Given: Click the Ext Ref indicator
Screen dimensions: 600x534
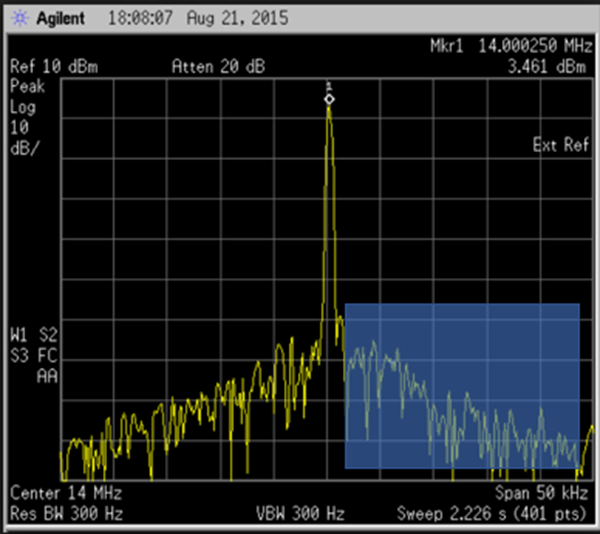Looking at the screenshot, I should tap(561, 146).
